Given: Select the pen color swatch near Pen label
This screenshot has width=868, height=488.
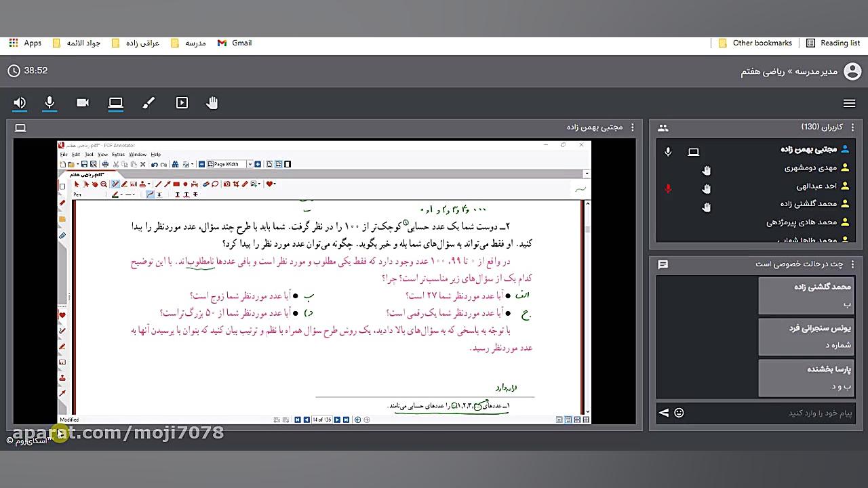Looking at the screenshot, I should tap(115, 194).
